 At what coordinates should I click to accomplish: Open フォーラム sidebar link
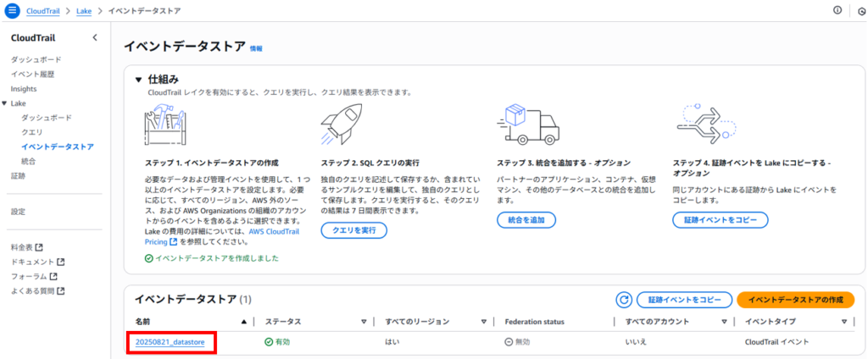click(x=30, y=276)
